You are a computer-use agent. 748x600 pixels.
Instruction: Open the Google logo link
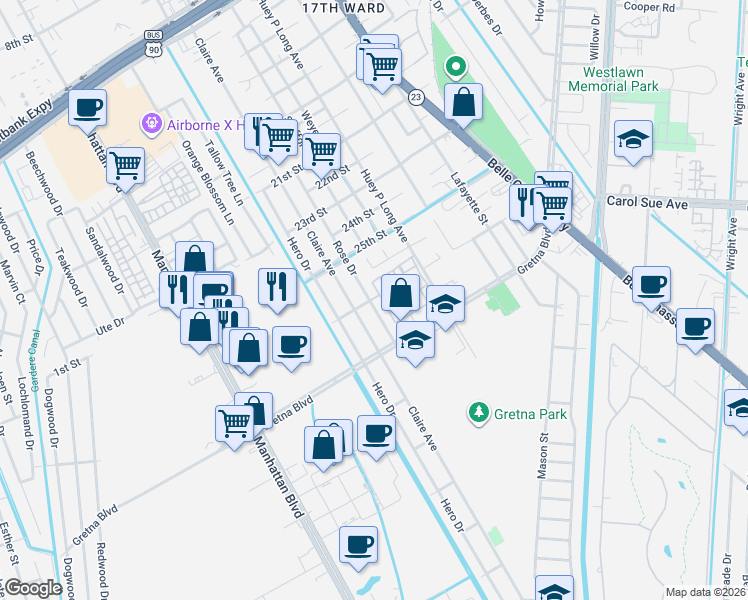(33, 589)
